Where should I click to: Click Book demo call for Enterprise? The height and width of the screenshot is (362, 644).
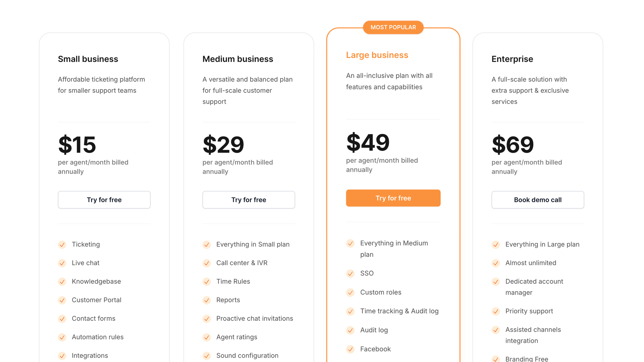coord(537,200)
